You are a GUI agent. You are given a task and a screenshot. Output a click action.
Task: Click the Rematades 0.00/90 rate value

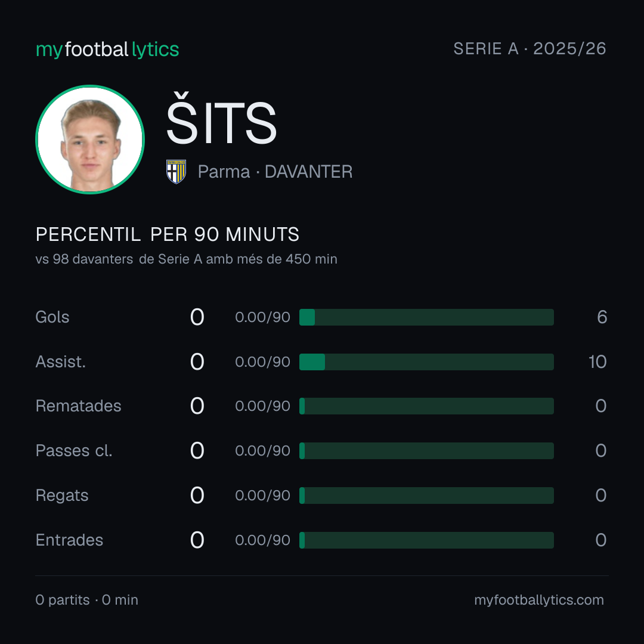coord(262,406)
